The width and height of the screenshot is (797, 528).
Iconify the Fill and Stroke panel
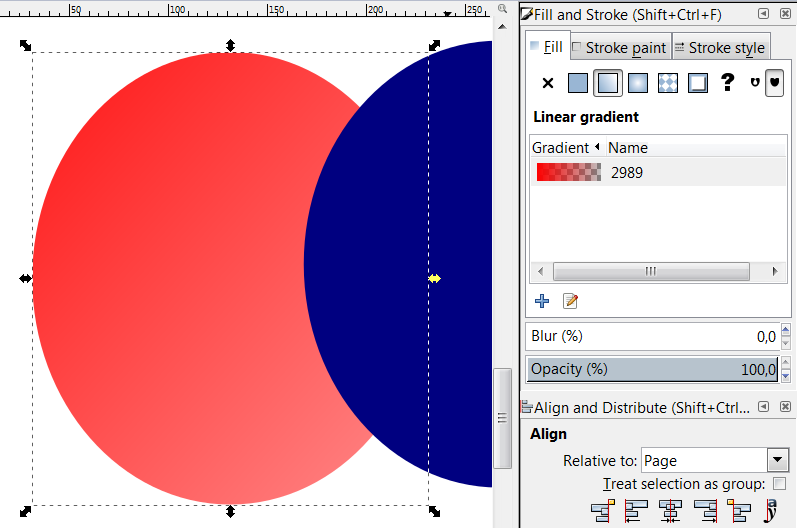coord(763,14)
